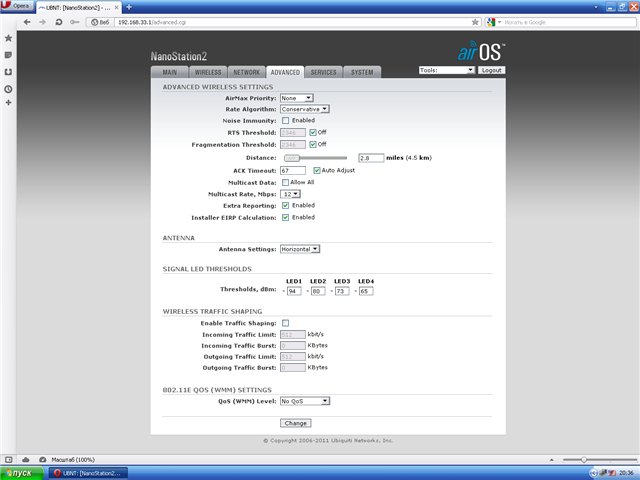Toggle the Extra Reporting Enabled checkbox
The width and height of the screenshot is (640, 480).
pyautogui.click(x=285, y=205)
